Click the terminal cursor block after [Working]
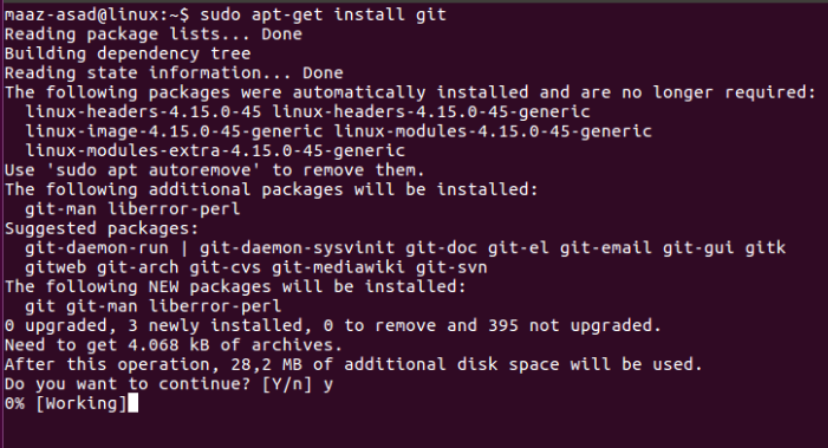This screenshot has width=828, height=448. 132,403
